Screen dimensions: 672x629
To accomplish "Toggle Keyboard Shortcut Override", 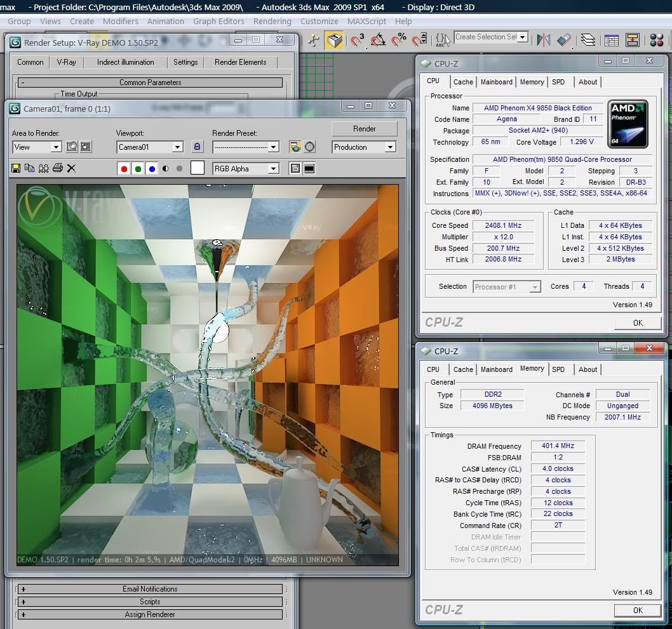I will (334, 40).
